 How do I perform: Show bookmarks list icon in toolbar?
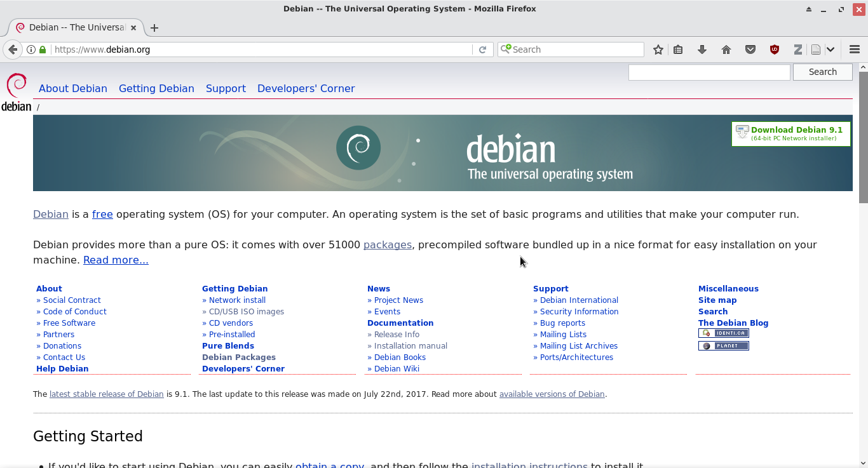(678, 50)
